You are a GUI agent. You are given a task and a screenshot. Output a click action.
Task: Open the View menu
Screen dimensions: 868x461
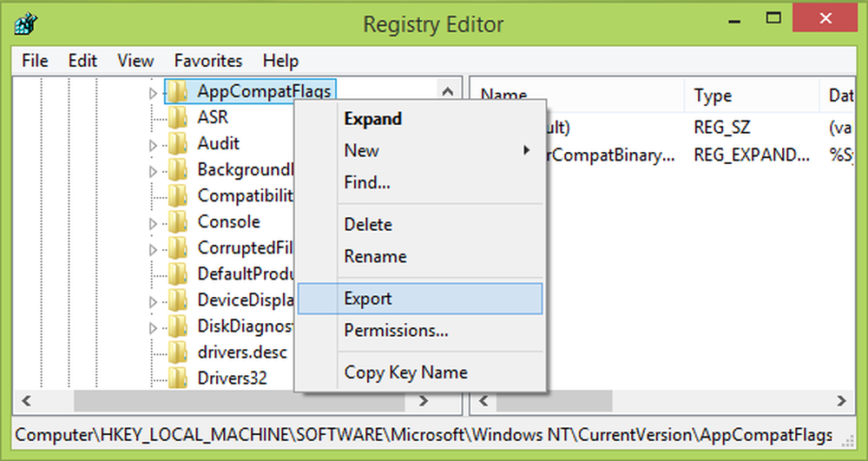point(135,60)
